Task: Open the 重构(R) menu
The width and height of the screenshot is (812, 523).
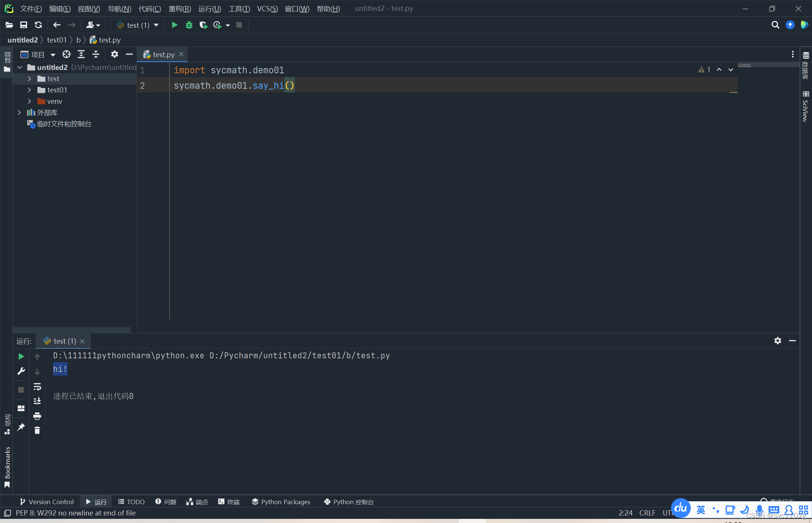Action: [180, 9]
